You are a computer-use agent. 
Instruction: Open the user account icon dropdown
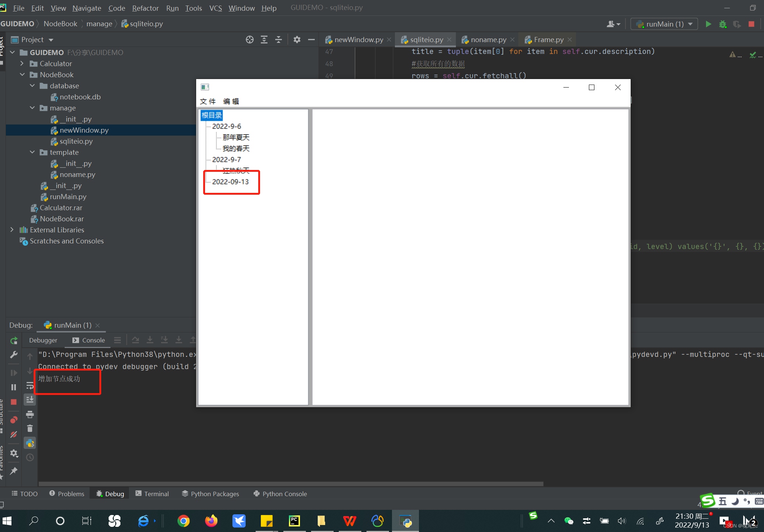pyautogui.click(x=613, y=24)
